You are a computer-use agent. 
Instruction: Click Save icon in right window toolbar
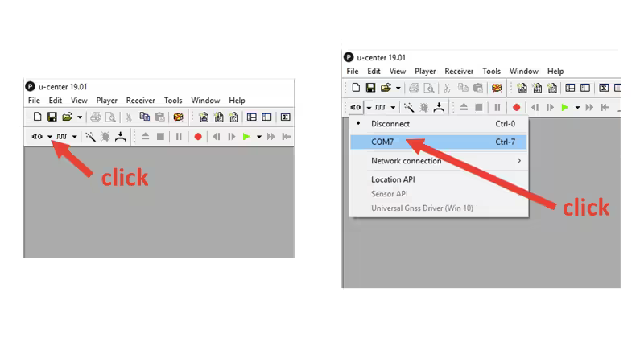pos(370,88)
